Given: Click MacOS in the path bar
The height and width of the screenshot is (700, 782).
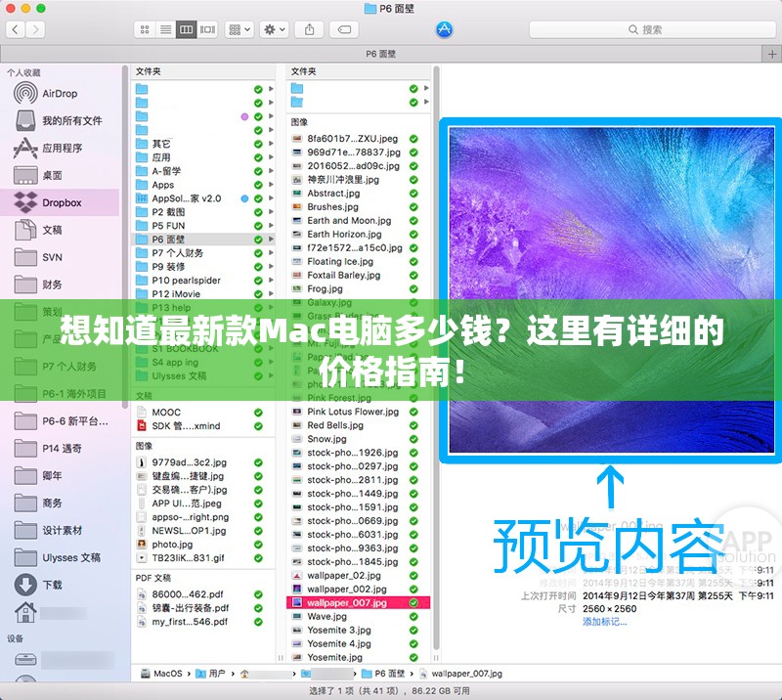Looking at the screenshot, I should (162, 674).
